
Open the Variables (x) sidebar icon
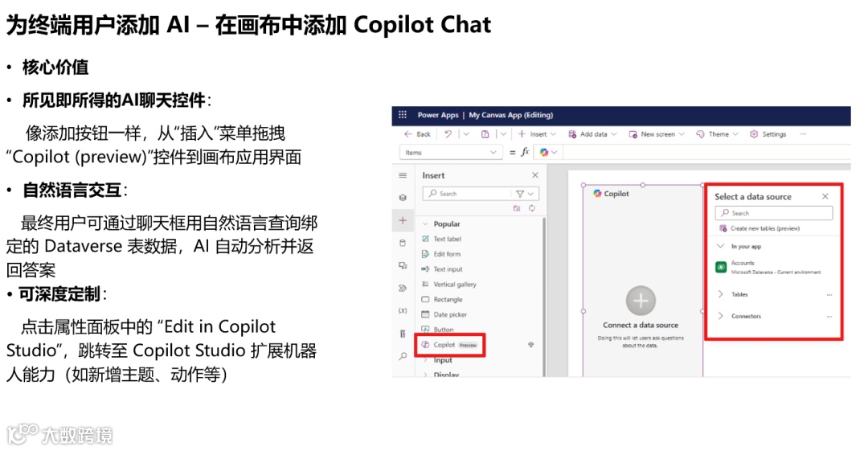(x=403, y=311)
